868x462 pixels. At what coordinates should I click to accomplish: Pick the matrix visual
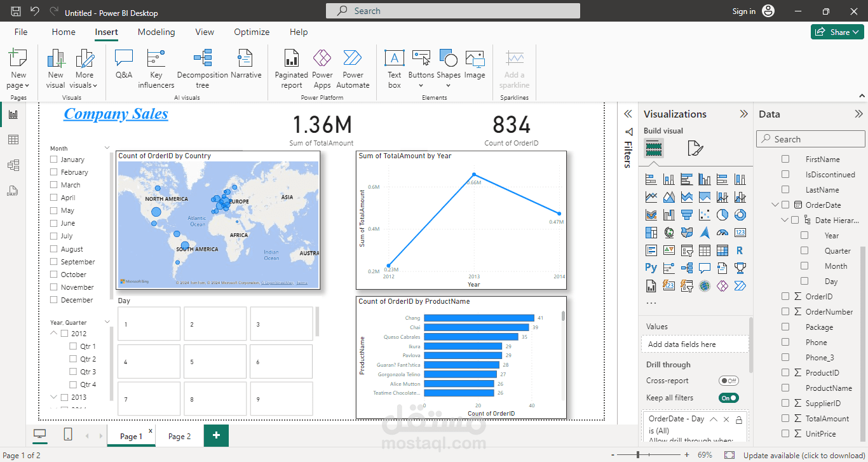coord(722,250)
